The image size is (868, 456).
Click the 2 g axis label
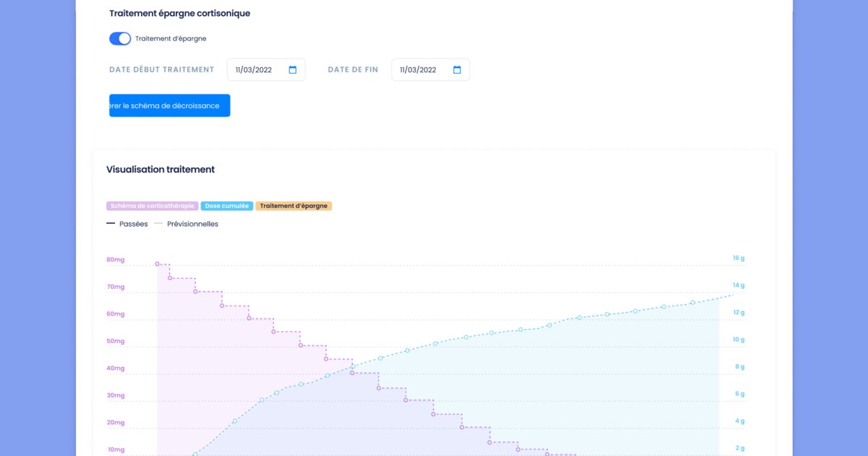tap(739, 448)
